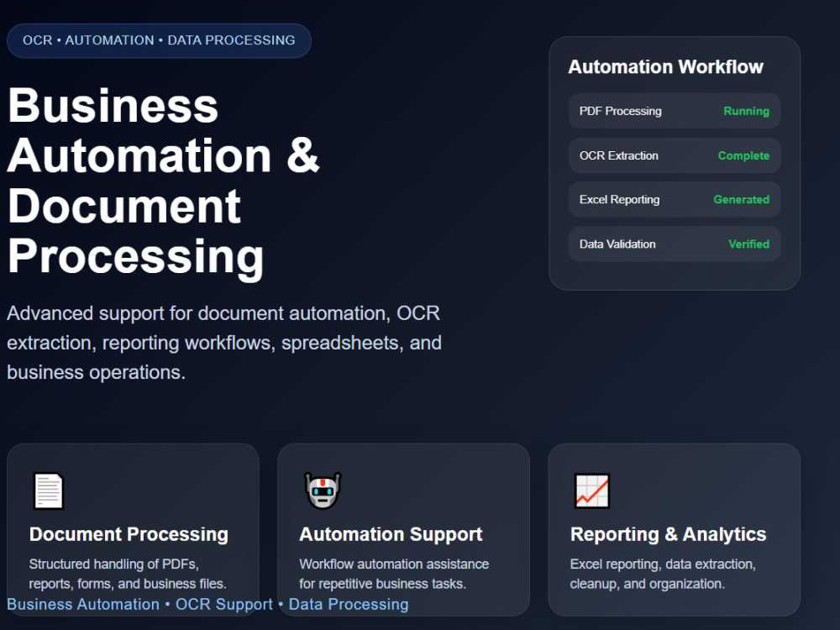Click 'Excel reporting, data extraction' description

click(663, 574)
